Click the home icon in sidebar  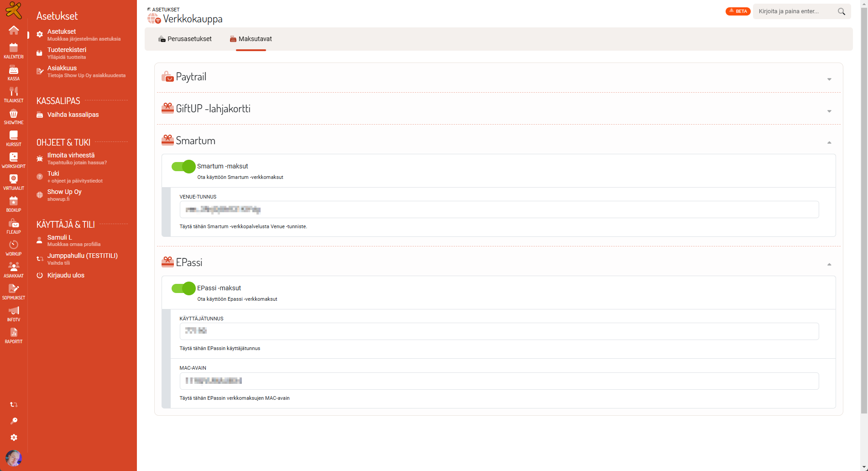[x=14, y=30]
